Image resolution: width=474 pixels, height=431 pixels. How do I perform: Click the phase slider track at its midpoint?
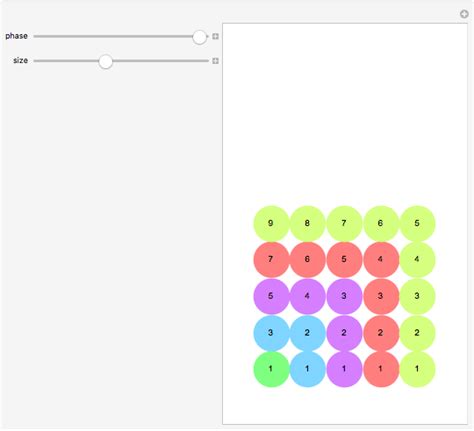[x=121, y=36]
